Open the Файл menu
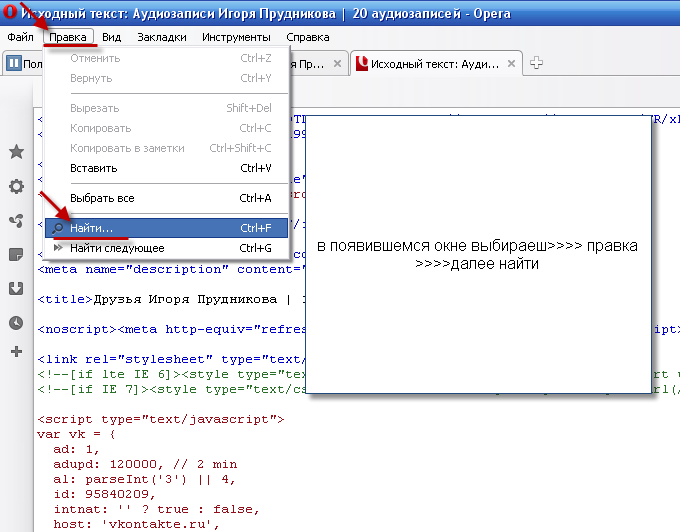 point(20,37)
